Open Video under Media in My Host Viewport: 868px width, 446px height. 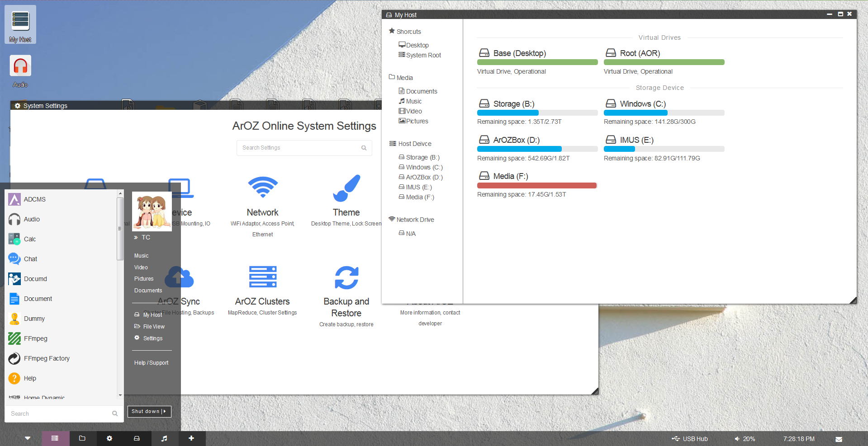(x=410, y=111)
